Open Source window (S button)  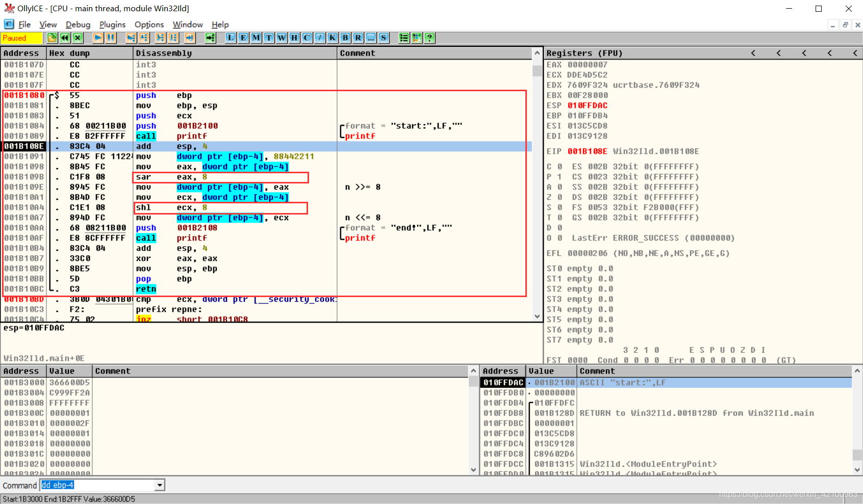[384, 38]
